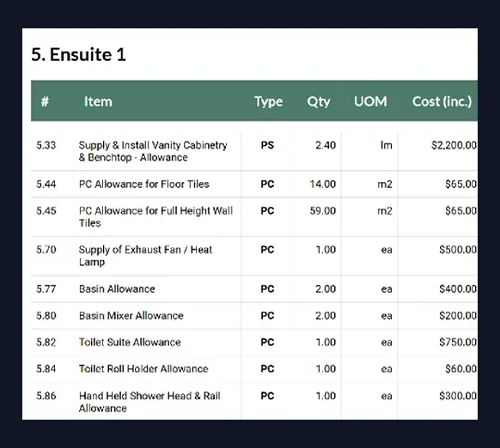500x448 pixels.
Task: Click the $500.00 cost cell
Action: tap(458, 250)
